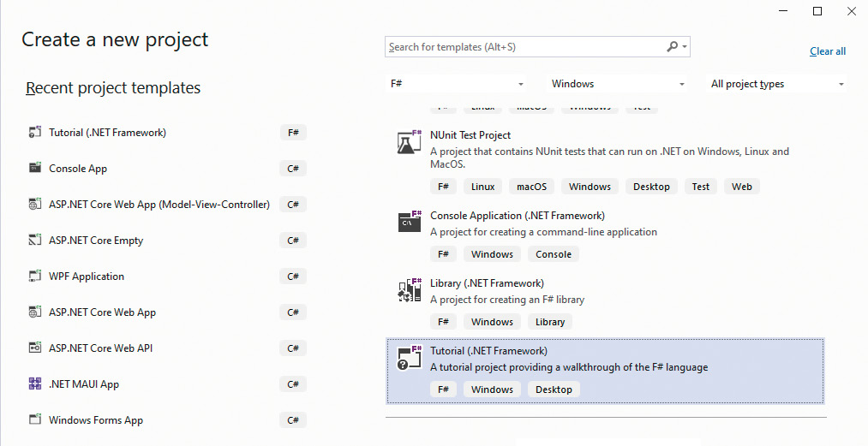
Task: Open recent ASP.NET Core Empty template
Action: [x=96, y=241]
